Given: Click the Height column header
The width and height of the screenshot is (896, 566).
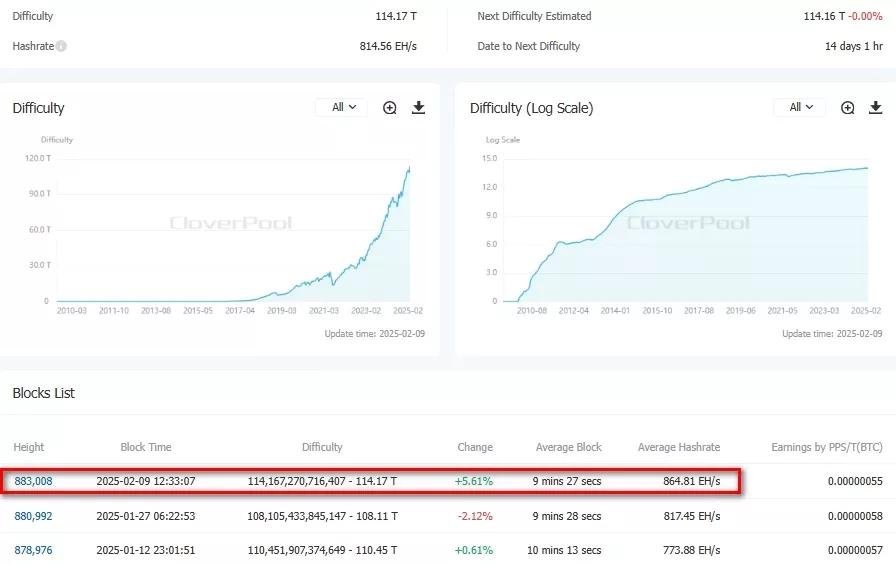Looking at the screenshot, I should pyautogui.click(x=28, y=447).
